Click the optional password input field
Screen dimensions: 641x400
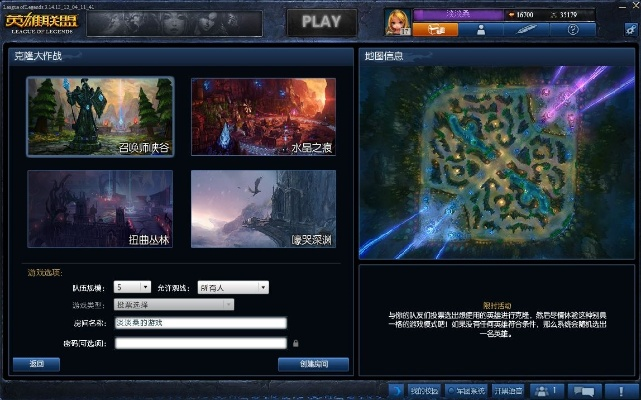click(200, 343)
